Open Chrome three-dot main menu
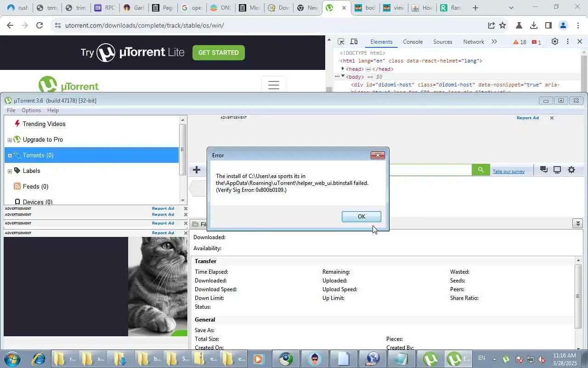This screenshot has width=588, height=368. pos(577,25)
